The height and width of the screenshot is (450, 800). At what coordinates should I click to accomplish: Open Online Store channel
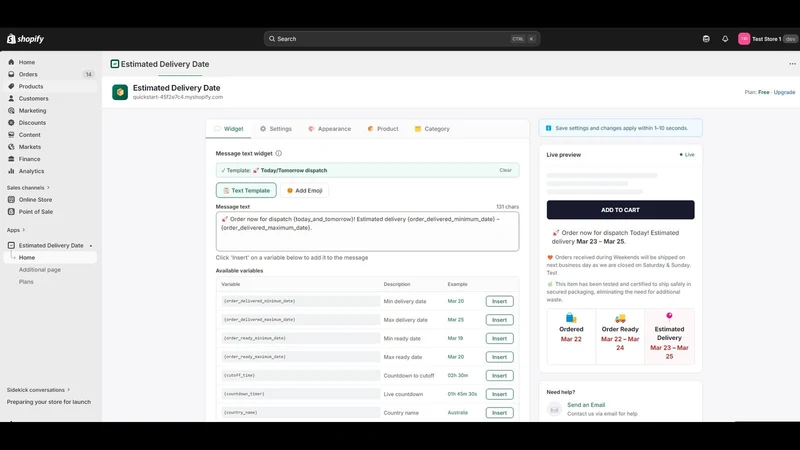[35, 199]
